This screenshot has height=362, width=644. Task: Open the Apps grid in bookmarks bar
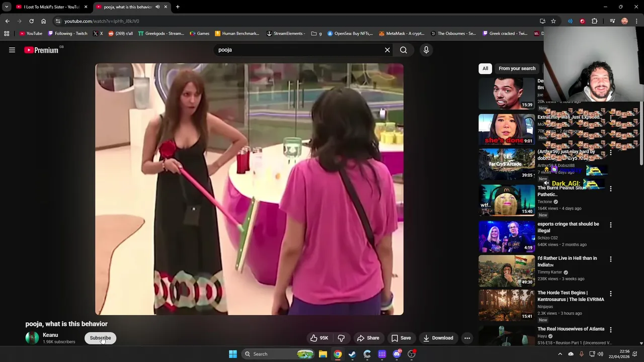tap(7, 34)
